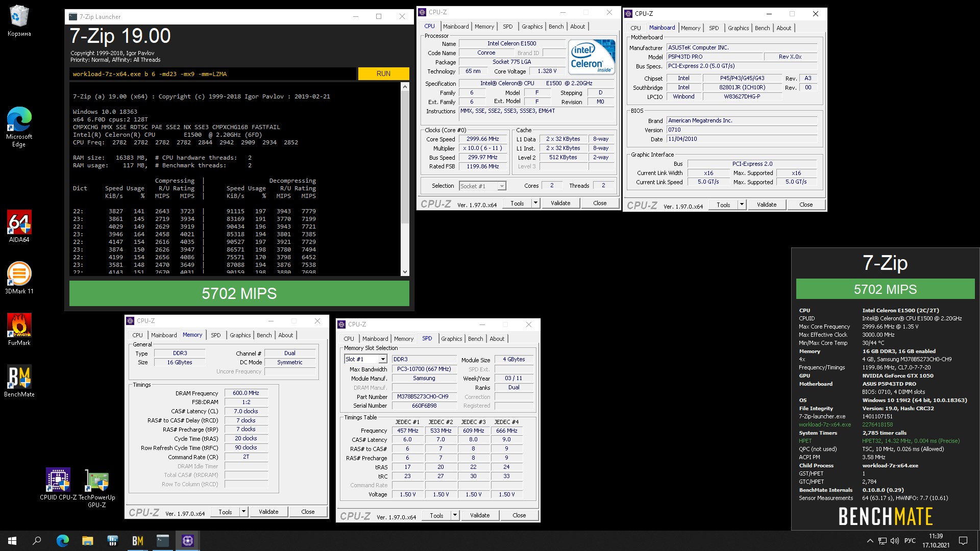Click the Intel Celeron inside logo
The image size is (980, 551).
click(x=592, y=57)
